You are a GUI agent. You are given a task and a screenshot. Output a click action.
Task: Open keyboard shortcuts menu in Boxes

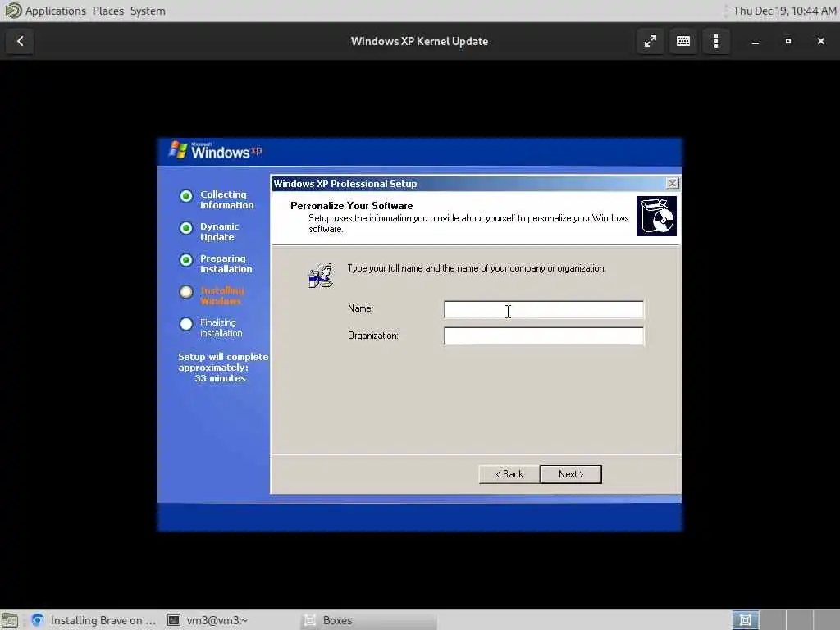point(683,41)
